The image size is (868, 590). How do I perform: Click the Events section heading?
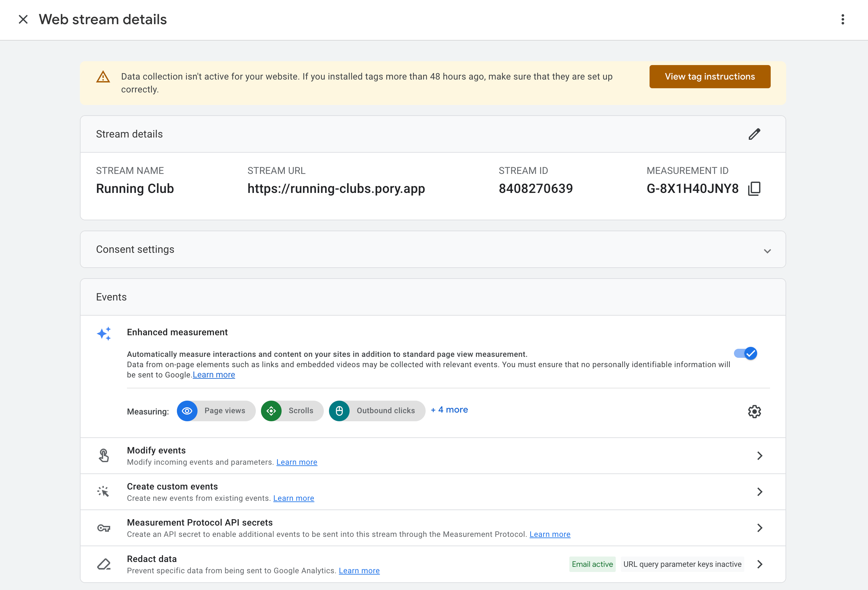click(x=111, y=297)
